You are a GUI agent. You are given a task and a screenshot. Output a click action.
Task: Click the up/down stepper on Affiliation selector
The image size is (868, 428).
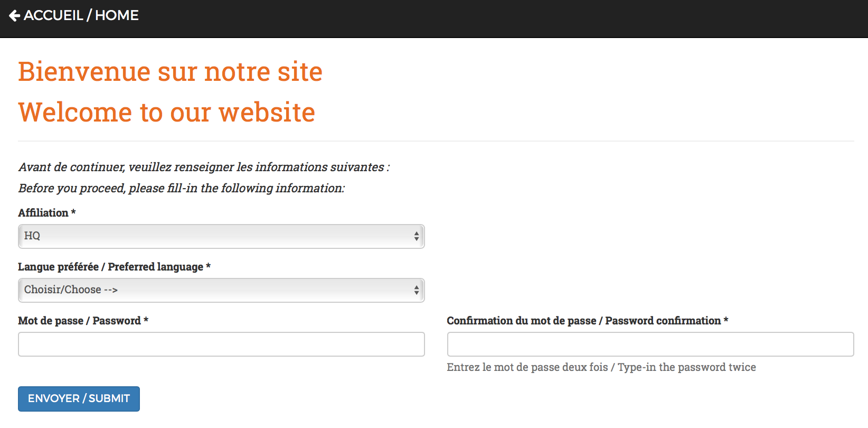pyautogui.click(x=416, y=236)
